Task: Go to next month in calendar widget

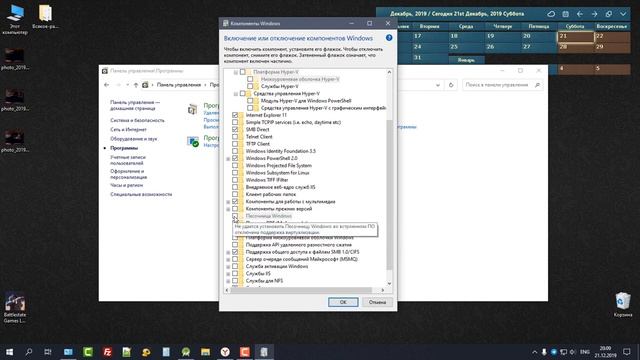Action: pos(594,14)
